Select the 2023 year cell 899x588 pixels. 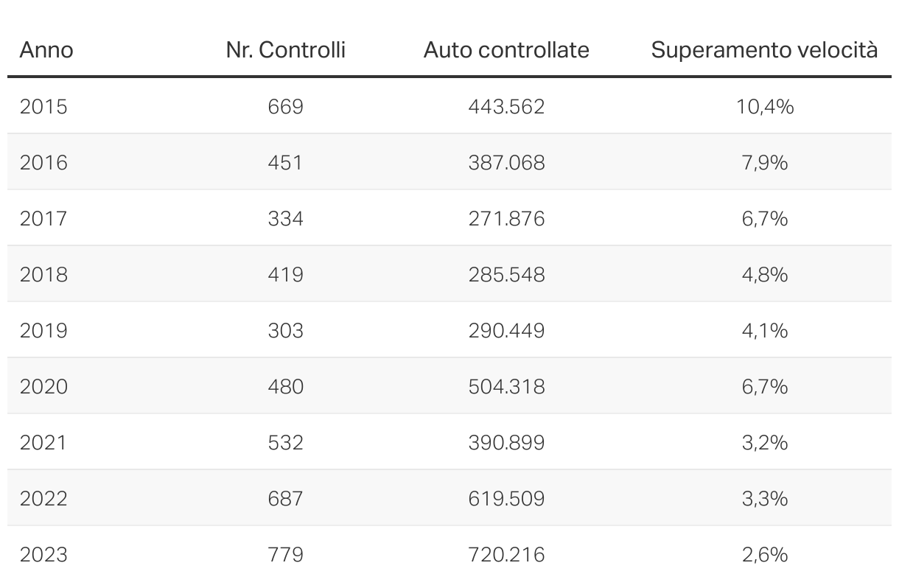click(43, 555)
